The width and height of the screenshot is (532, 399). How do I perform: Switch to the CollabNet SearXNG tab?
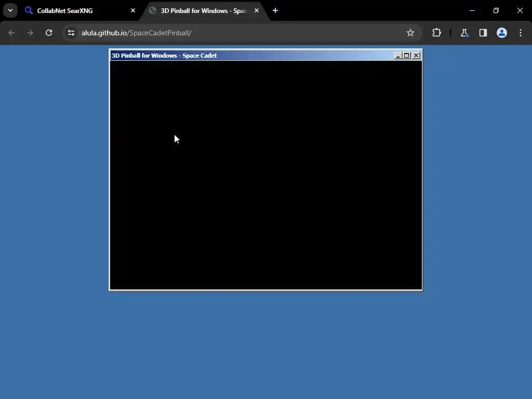click(79, 10)
